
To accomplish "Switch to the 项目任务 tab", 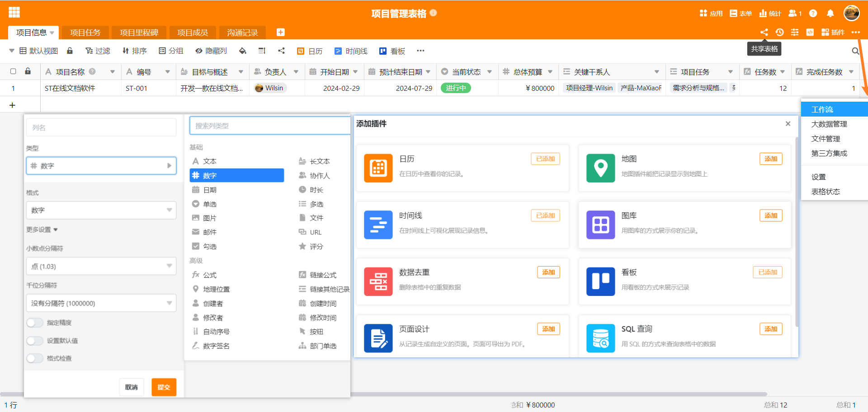I will (x=85, y=33).
